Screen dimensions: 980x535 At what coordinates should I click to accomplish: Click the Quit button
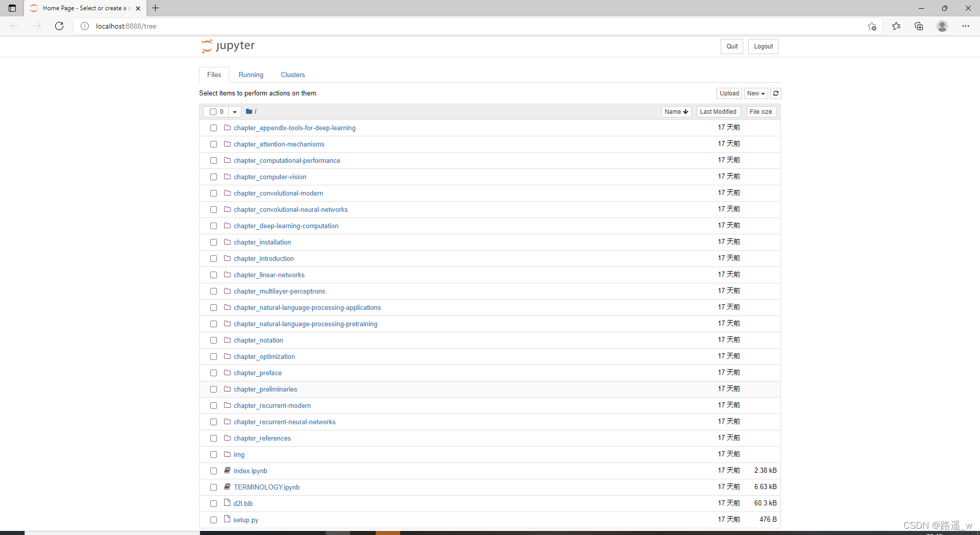point(732,46)
